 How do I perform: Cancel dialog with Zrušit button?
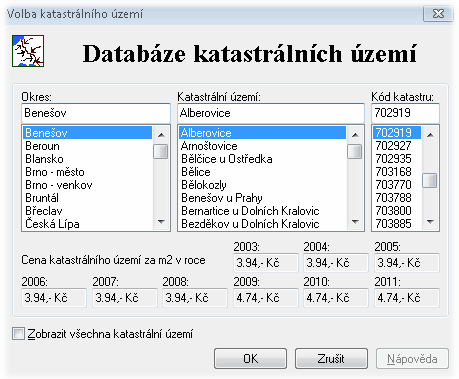point(331,359)
